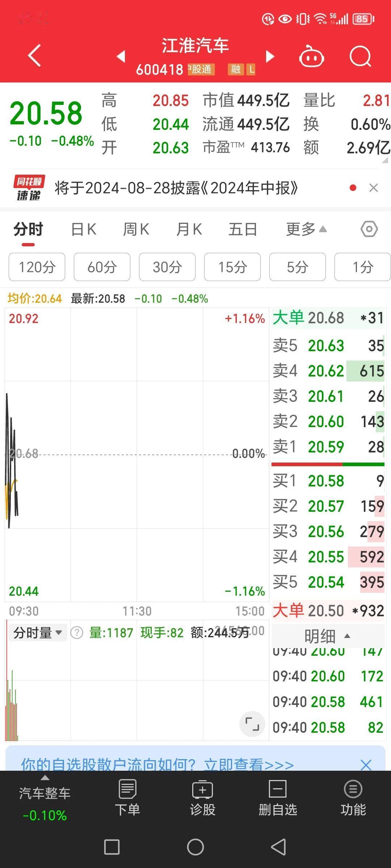Select 30分 interval
The image size is (391, 868).
tap(167, 267)
